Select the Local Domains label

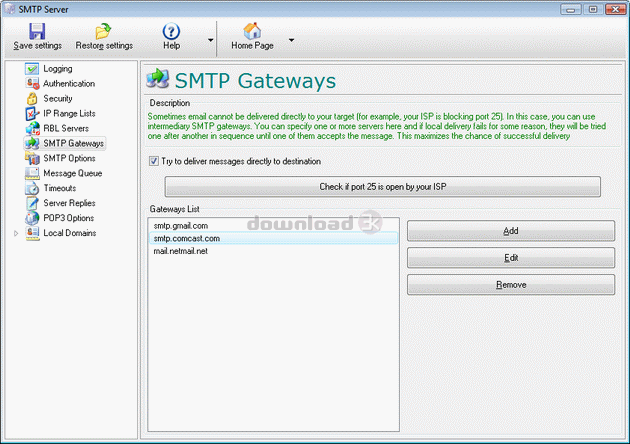70,233
